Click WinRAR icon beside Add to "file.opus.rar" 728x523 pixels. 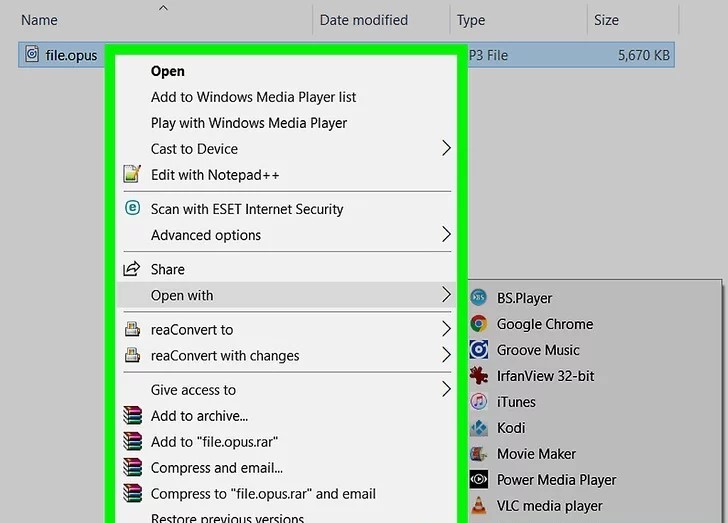coord(132,441)
